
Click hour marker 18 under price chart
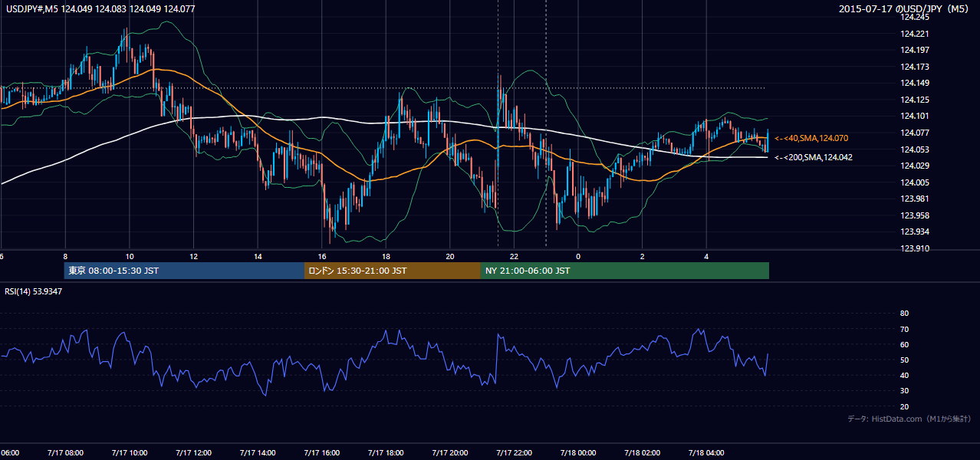coord(386,256)
